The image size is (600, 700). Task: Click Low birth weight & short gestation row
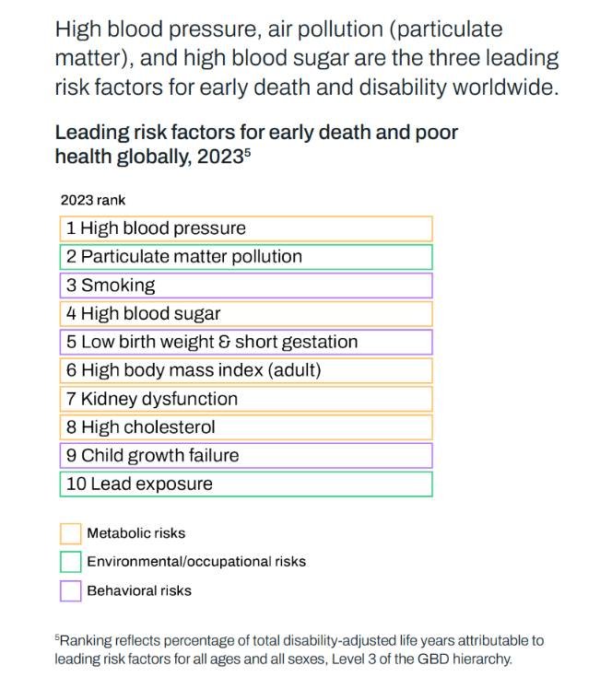click(245, 342)
